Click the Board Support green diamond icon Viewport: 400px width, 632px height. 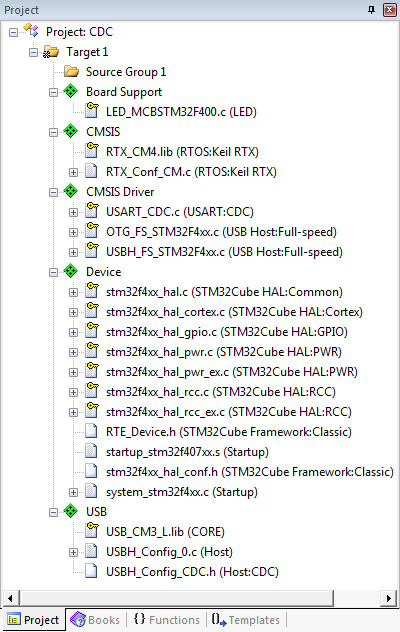click(x=71, y=91)
